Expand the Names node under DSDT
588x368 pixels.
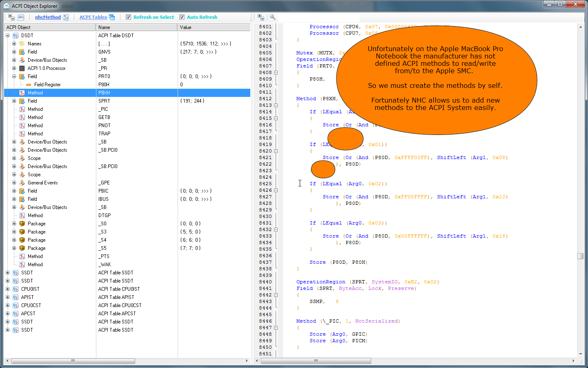pyautogui.click(x=14, y=44)
